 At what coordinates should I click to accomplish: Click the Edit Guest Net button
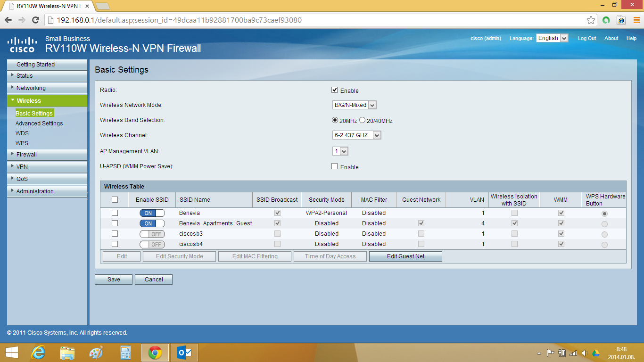(x=405, y=256)
